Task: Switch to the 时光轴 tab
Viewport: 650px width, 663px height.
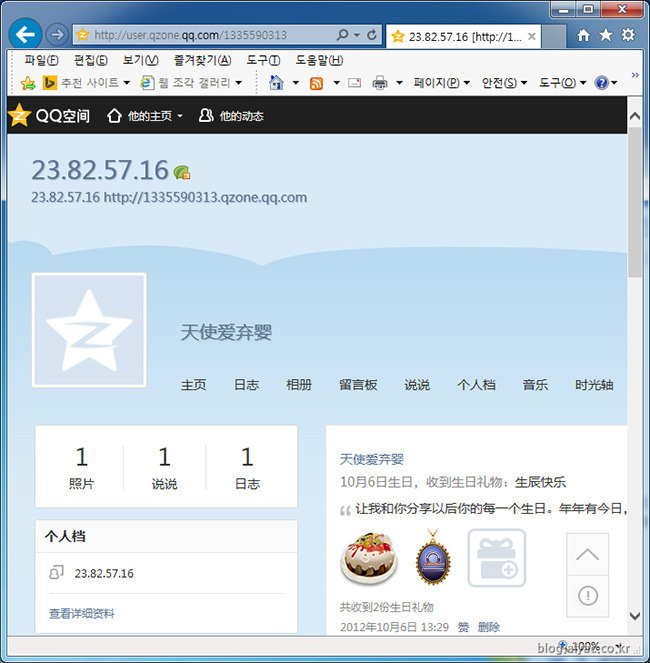Action: tap(594, 385)
